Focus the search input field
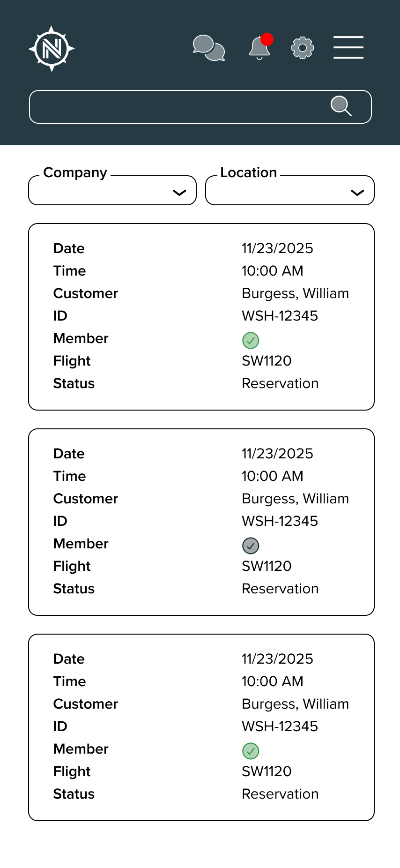The image size is (400, 868). point(178,107)
